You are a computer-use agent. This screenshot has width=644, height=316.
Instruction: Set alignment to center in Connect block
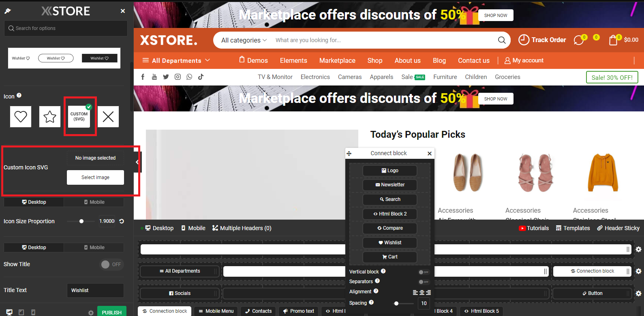(x=422, y=292)
